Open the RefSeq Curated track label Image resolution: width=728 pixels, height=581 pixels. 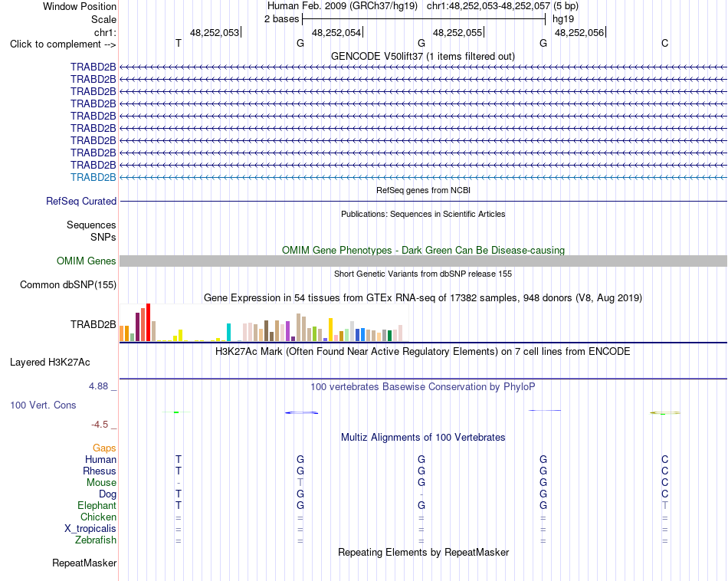[81, 201]
